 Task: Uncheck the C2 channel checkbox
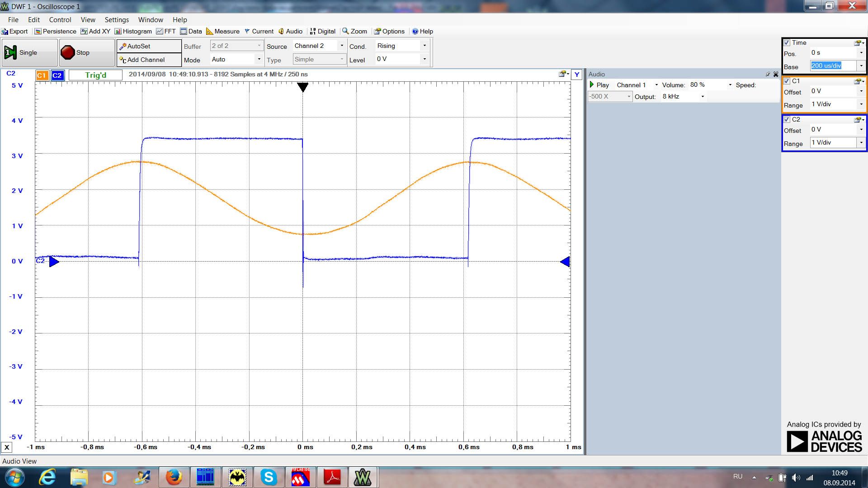click(787, 119)
